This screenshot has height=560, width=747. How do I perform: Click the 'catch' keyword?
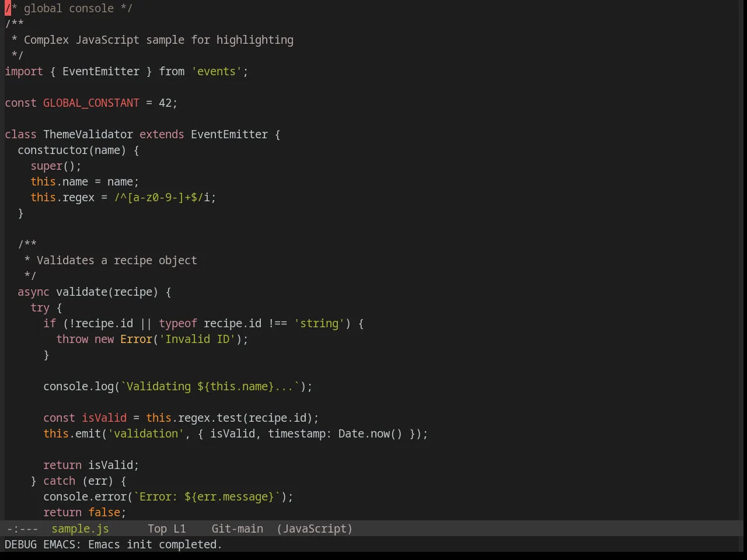point(59,481)
